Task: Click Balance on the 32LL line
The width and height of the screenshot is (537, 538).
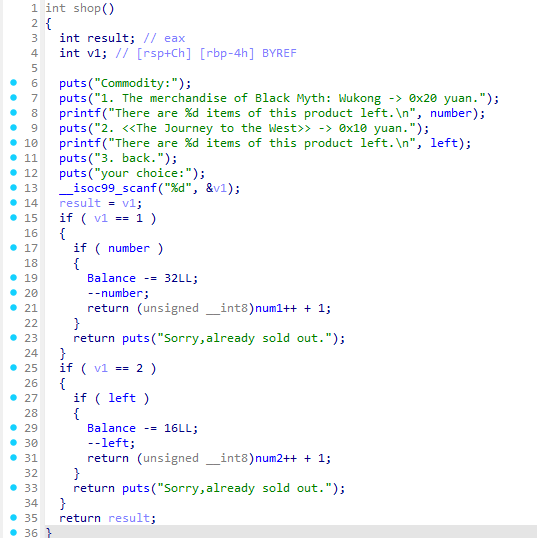Action: tap(111, 278)
